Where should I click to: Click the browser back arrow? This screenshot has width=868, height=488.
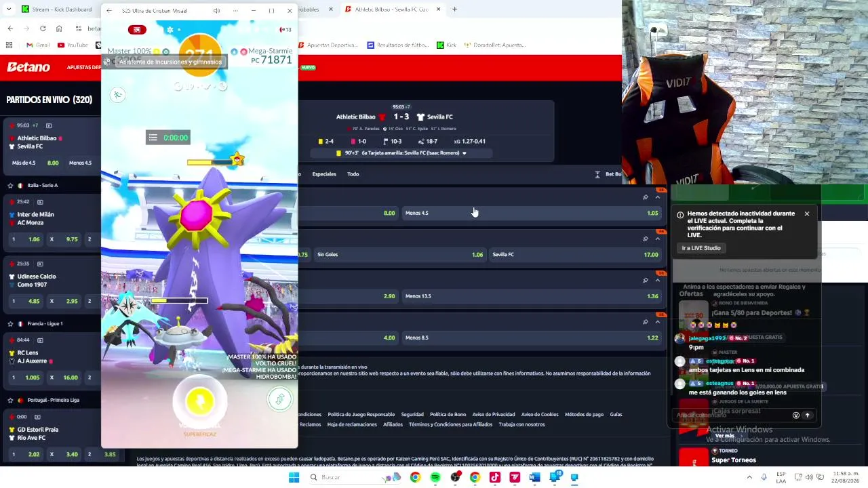coord(10,28)
